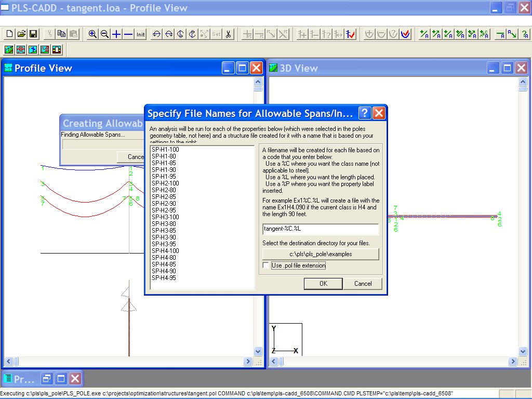
Task: Select the Zoom Out magnifier tool
Action: click(105, 34)
